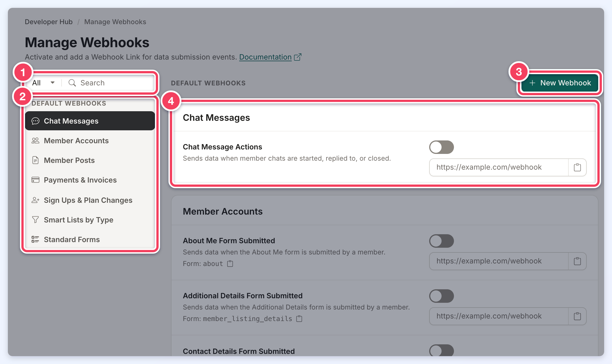The image size is (612, 364).
Task: Open Sign Ups & Plan Changes category
Action: [90, 200]
